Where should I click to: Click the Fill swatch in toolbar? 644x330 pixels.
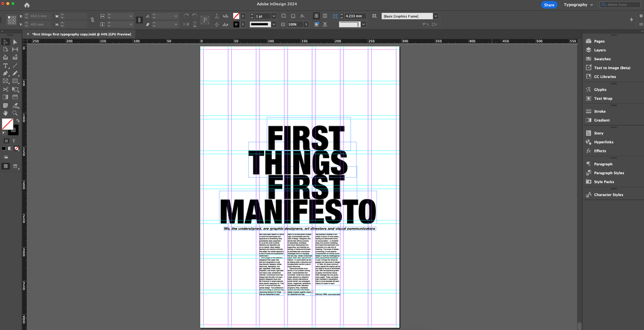tap(8, 124)
